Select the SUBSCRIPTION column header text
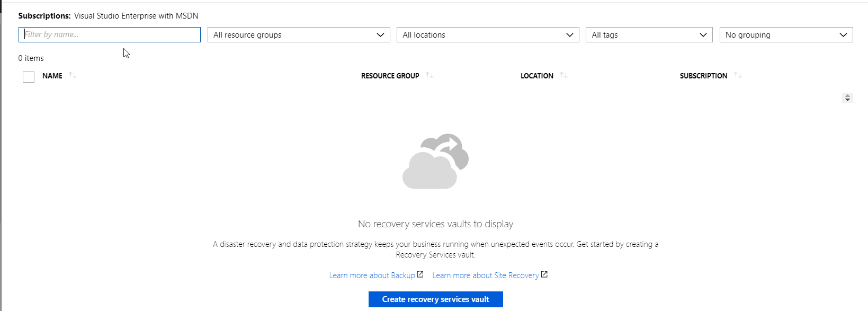This screenshot has width=868, height=311. 703,76
